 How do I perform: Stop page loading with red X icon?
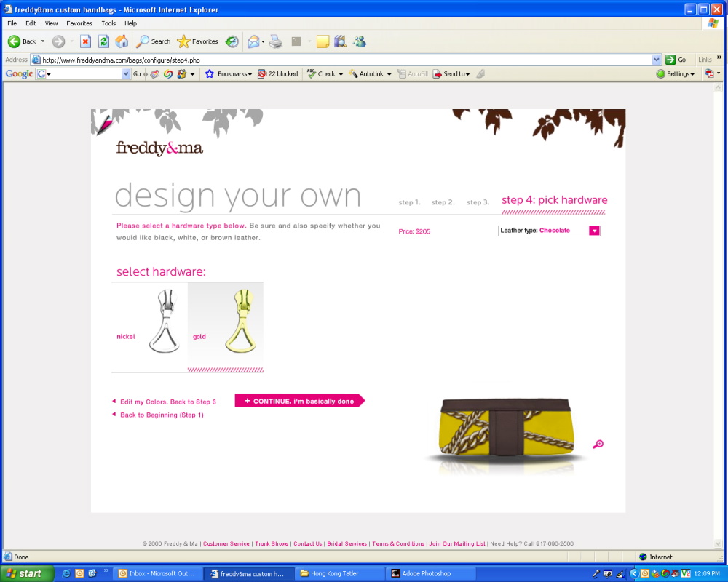85,41
